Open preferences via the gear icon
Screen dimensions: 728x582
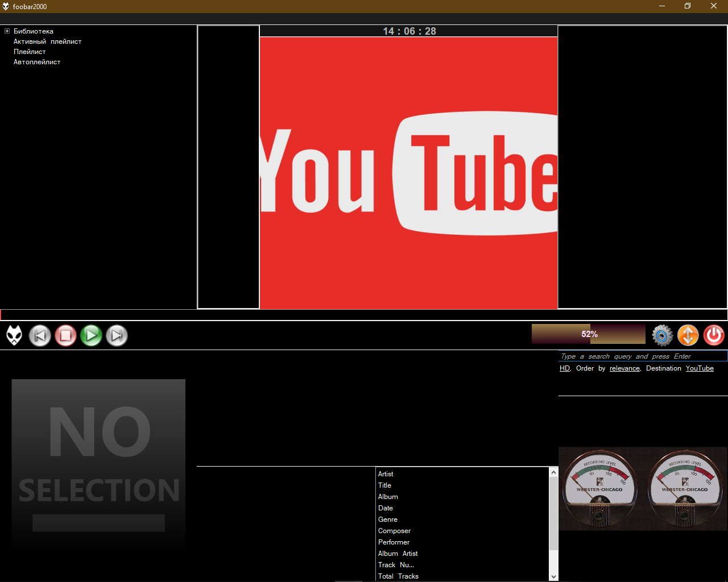pos(662,335)
